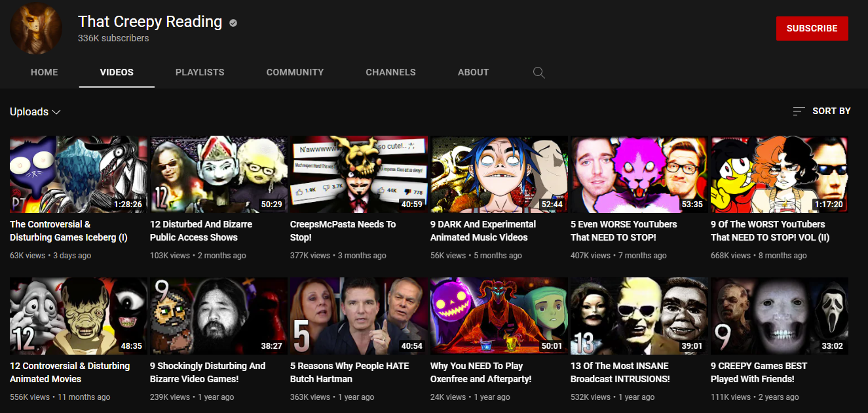The height and width of the screenshot is (413, 868).
Task: Select the Videos tab
Action: pyautogui.click(x=117, y=72)
